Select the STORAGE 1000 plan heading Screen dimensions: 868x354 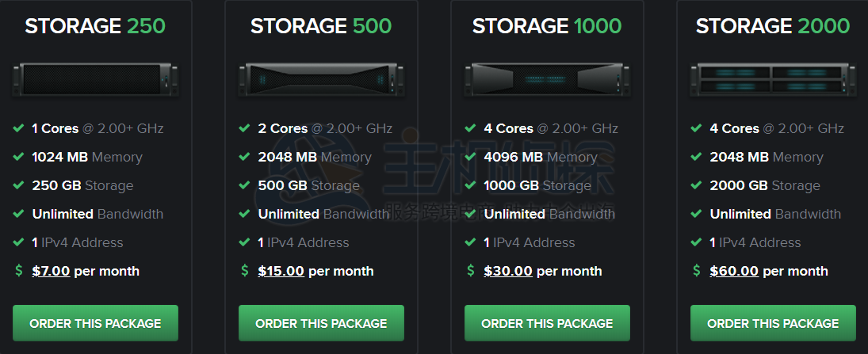[547, 26]
